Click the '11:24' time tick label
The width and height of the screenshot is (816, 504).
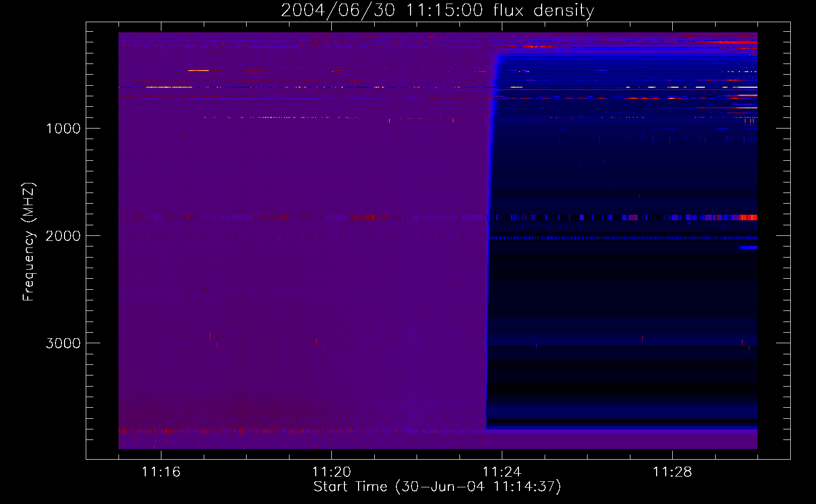click(502, 472)
